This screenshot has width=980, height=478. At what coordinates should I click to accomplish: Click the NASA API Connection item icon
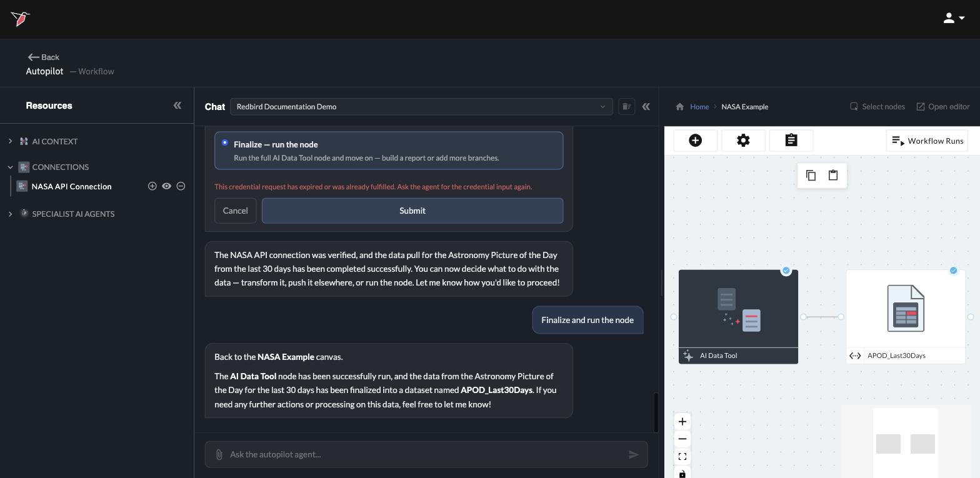pyautogui.click(x=22, y=186)
